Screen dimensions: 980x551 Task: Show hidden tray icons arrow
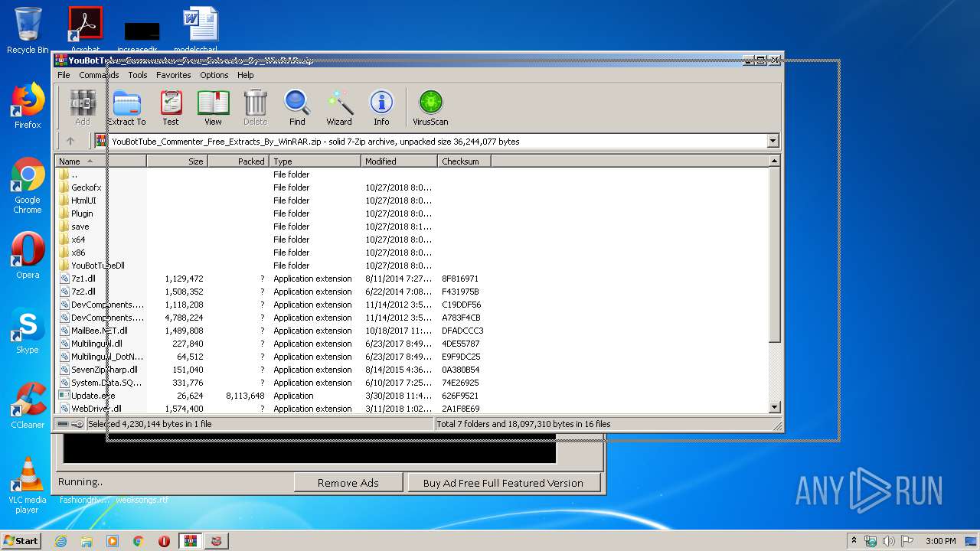[854, 541]
